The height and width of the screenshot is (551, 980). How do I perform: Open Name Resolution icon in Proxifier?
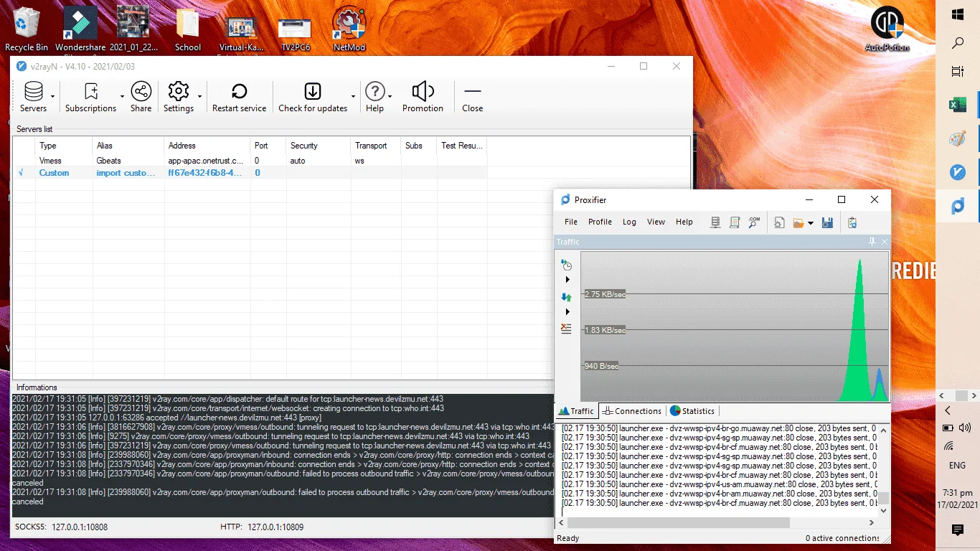(x=754, y=222)
